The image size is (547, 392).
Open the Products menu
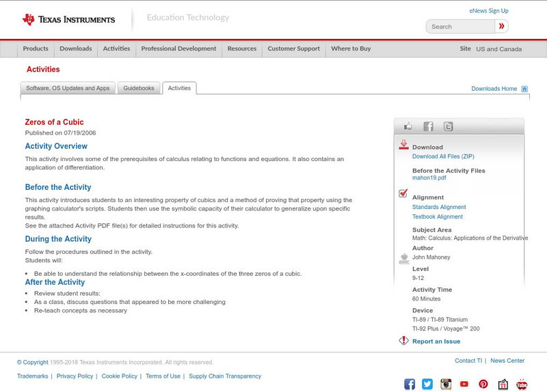point(36,48)
